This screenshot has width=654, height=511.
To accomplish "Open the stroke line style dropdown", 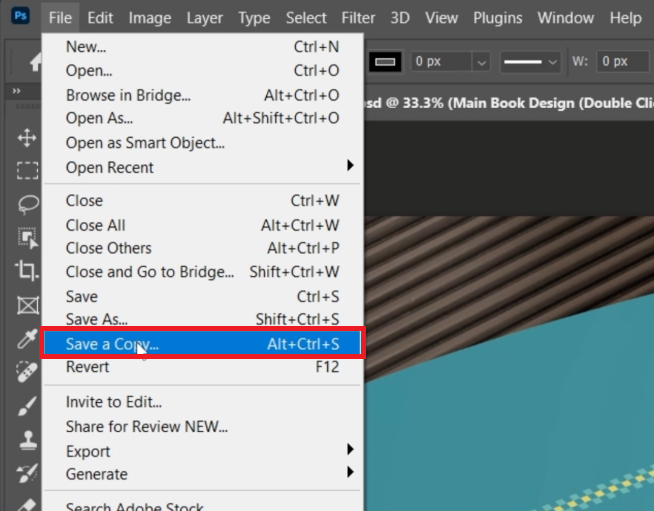I will click(x=531, y=62).
